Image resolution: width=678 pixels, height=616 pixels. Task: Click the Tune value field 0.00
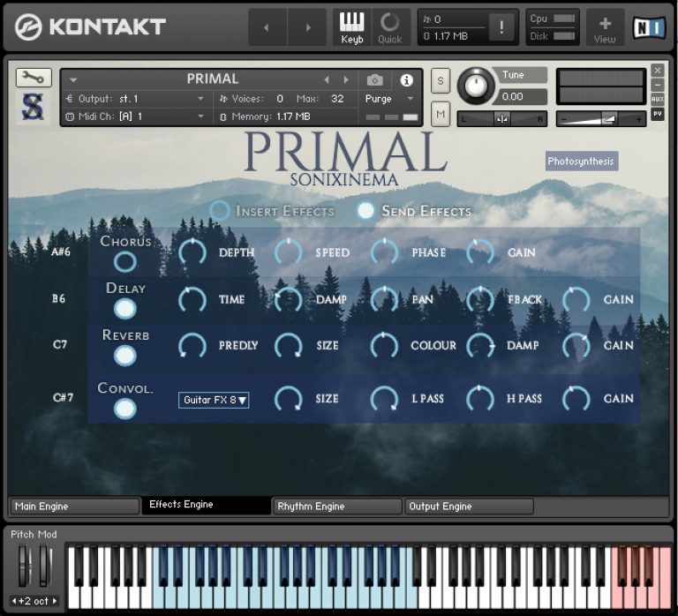pyautogui.click(x=522, y=96)
